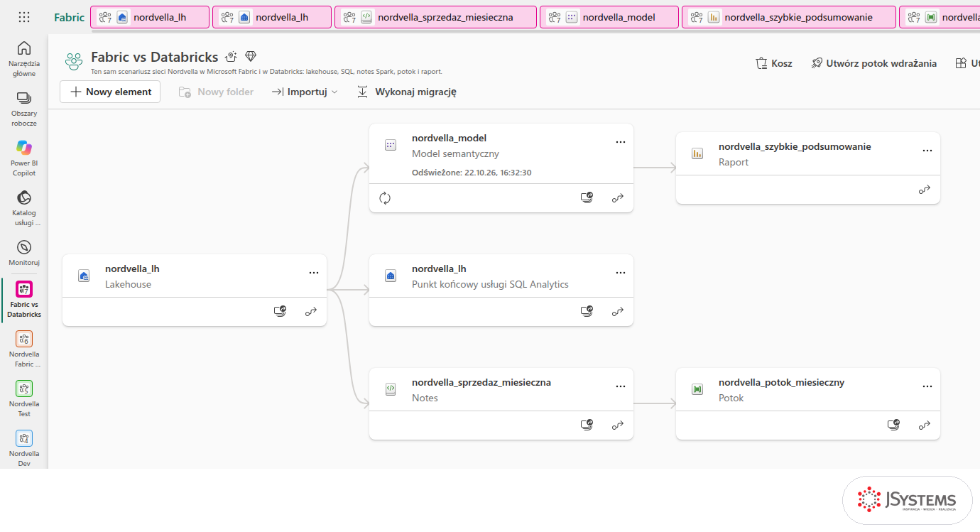Viewport: 980px width, 532px height.
Task: Open nordvella_lh Lakehouse item name
Action: coord(132,268)
